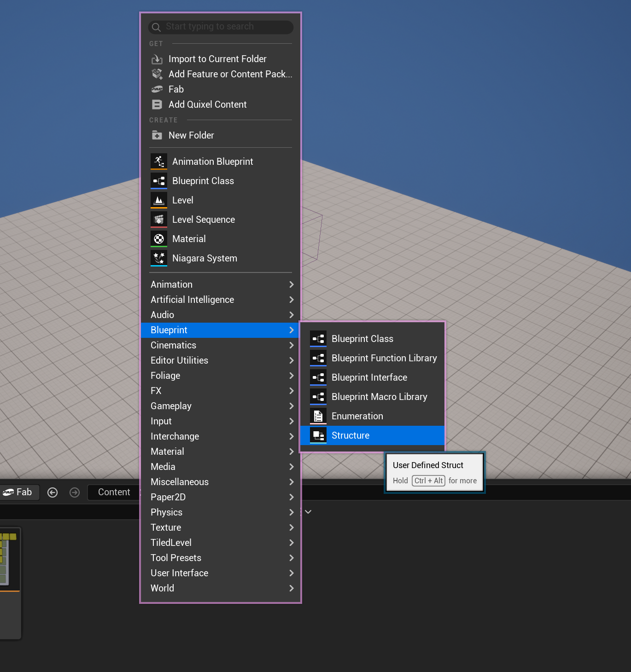Click the Fab button in Content Browser
Viewport: 631px width, 672px height.
18,492
